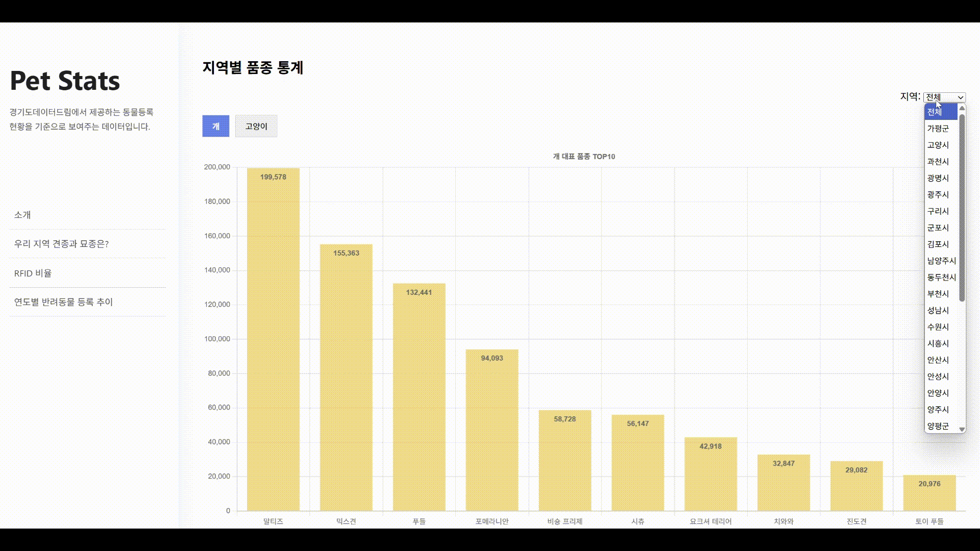The height and width of the screenshot is (551, 980).
Task: Click the dropdown list scroll-up arrow
Action: (x=962, y=108)
